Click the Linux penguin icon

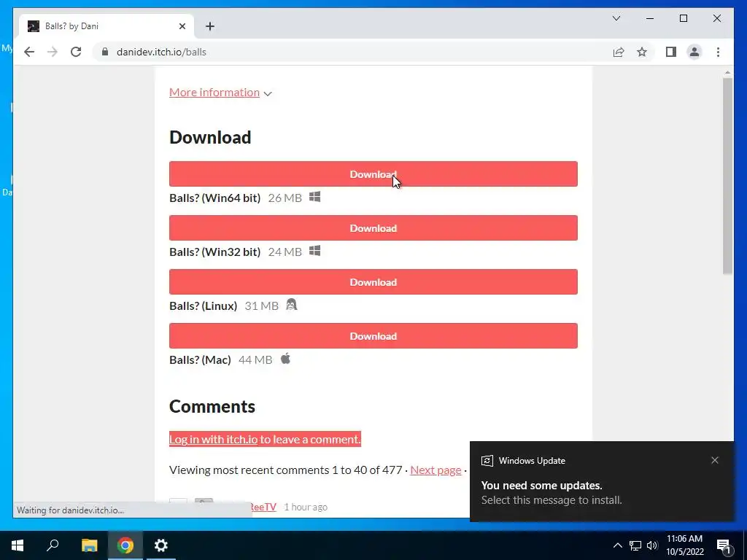click(292, 304)
